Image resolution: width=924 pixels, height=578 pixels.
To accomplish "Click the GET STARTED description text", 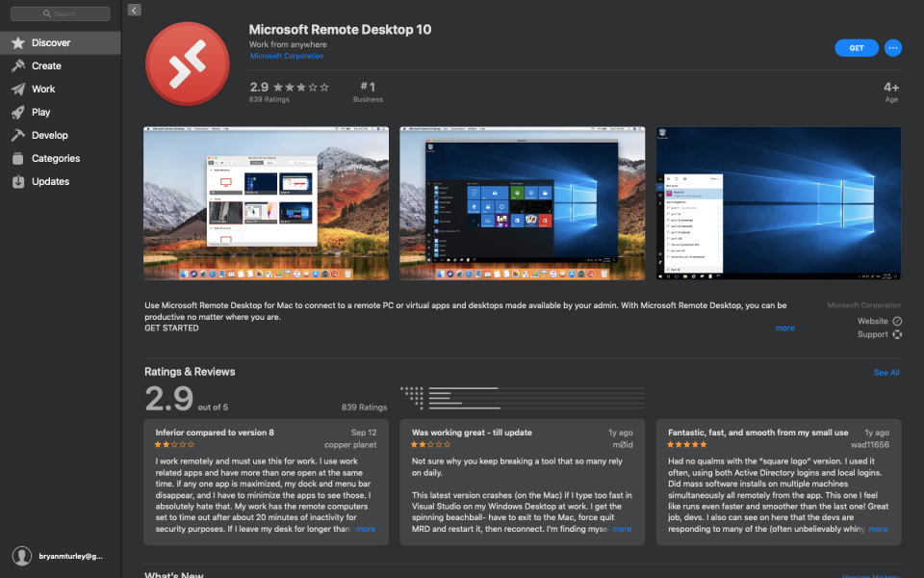I will click(171, 328).
